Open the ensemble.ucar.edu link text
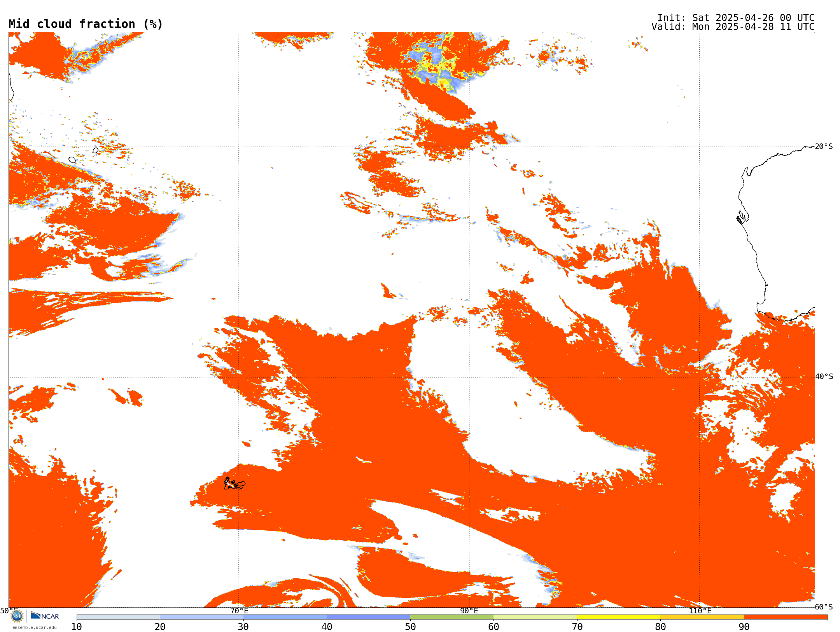Viewport: 840px width, 632px height. click(34, 627)
